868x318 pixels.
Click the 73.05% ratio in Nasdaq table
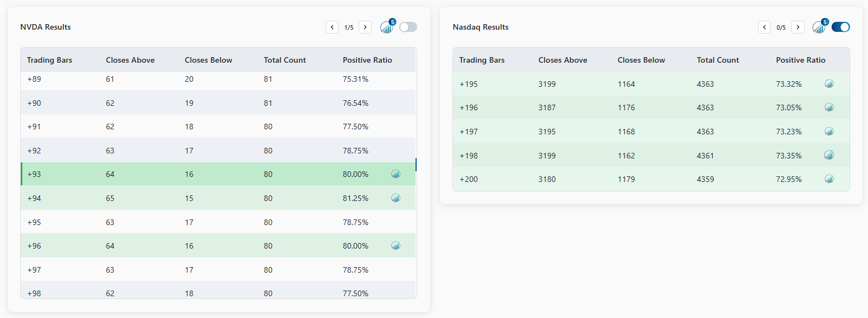tap(789, 107)
